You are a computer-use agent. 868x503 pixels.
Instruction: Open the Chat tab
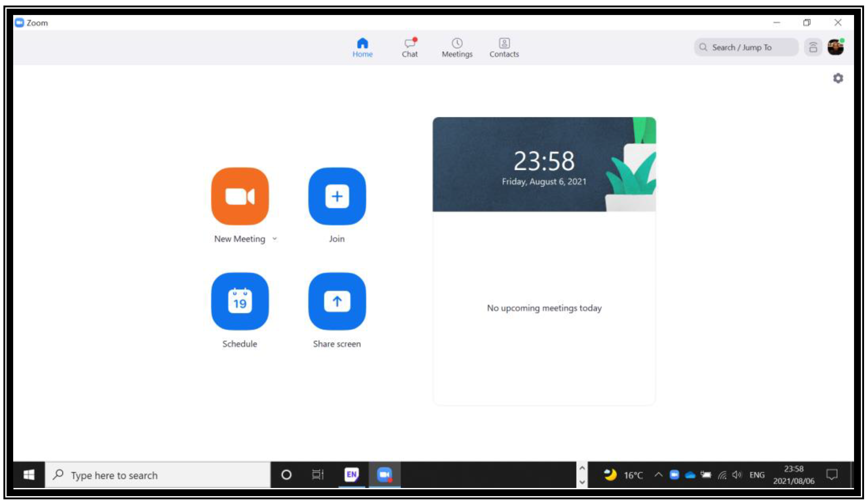point(410,48)
